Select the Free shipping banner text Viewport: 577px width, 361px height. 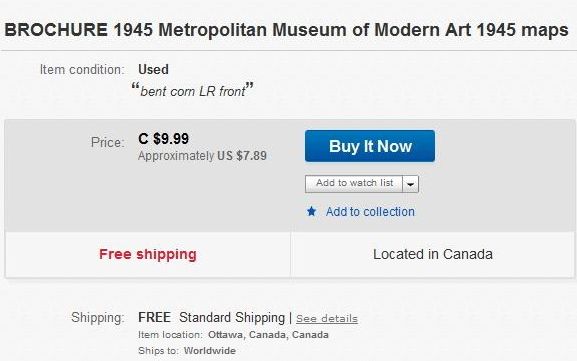pyautogui.click(x=148, y=254)
